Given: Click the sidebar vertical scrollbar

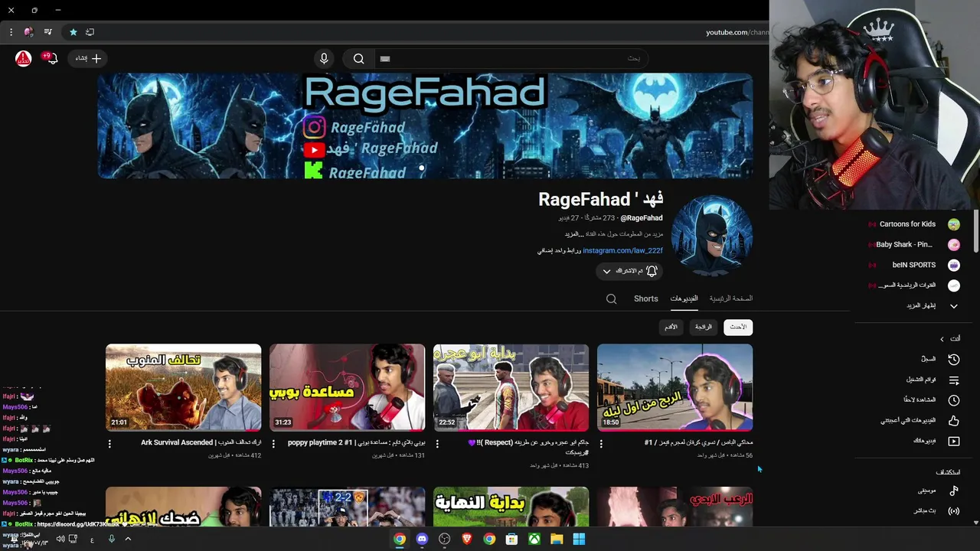Looking at the screenshot, I should pyautogui.click(x=976, y=233).
